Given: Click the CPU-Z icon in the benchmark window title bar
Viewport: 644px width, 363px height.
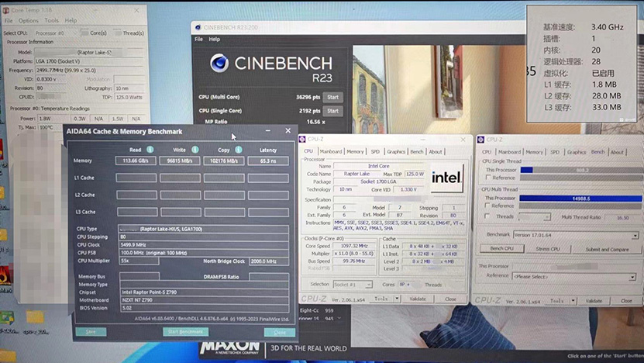Looking at the screenshot, I should click(480, 140).
